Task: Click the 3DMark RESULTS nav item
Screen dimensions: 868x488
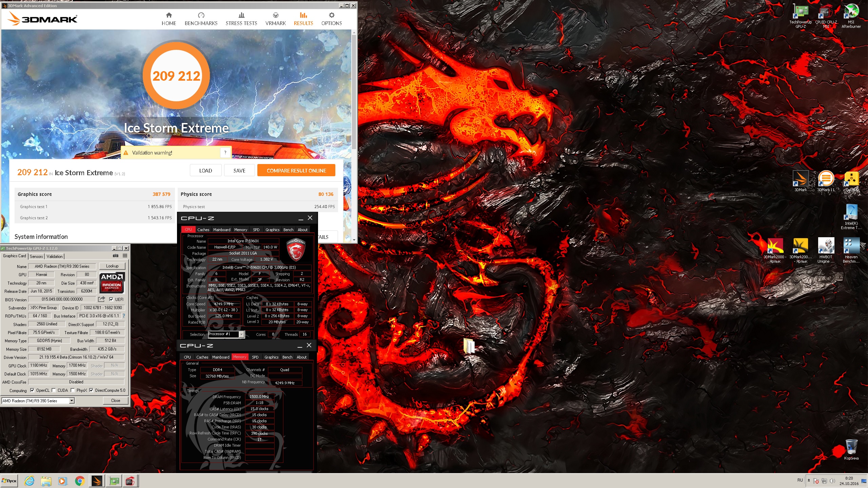Action: pyautogui.click(x=303, y=19)
